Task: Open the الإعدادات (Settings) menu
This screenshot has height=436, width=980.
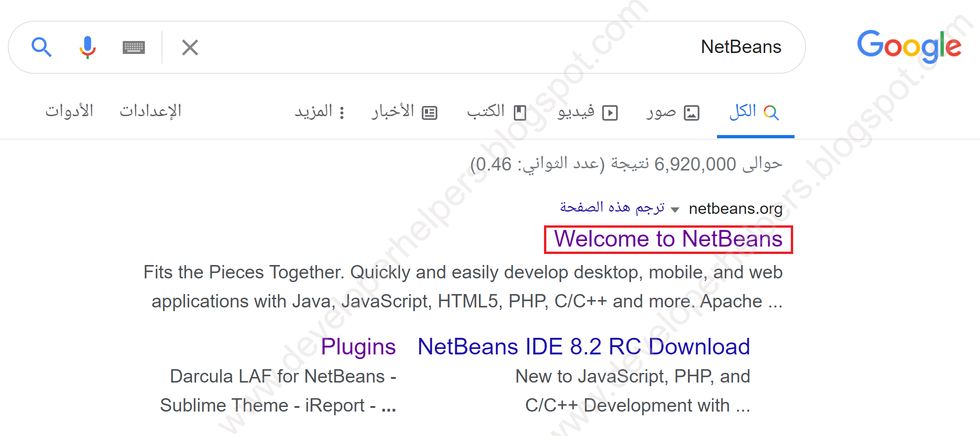Action: coord(150,111)
